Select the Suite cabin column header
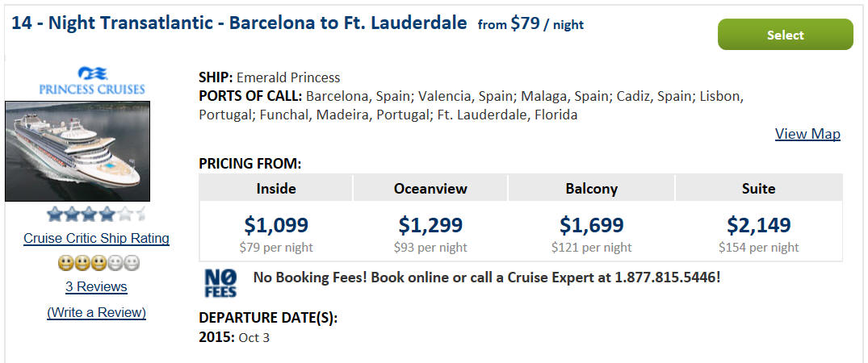Screen dimensions: 868x363 coord(758,188)
